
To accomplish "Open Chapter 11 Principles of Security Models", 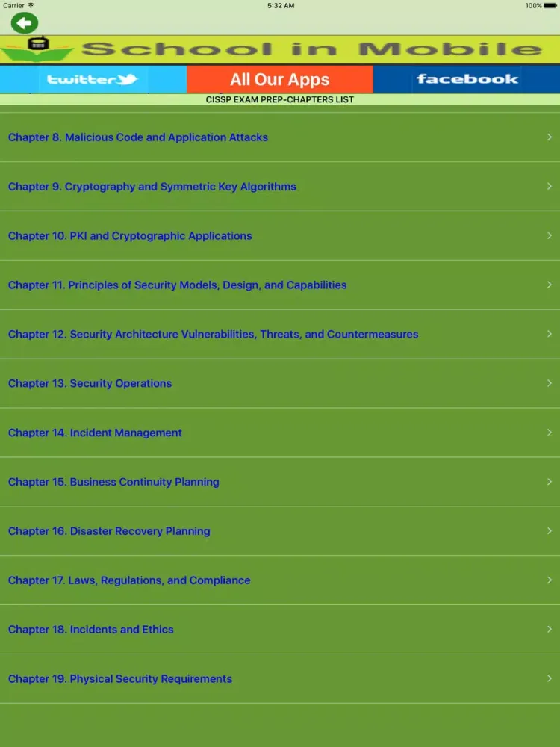I will pos(177,285).
